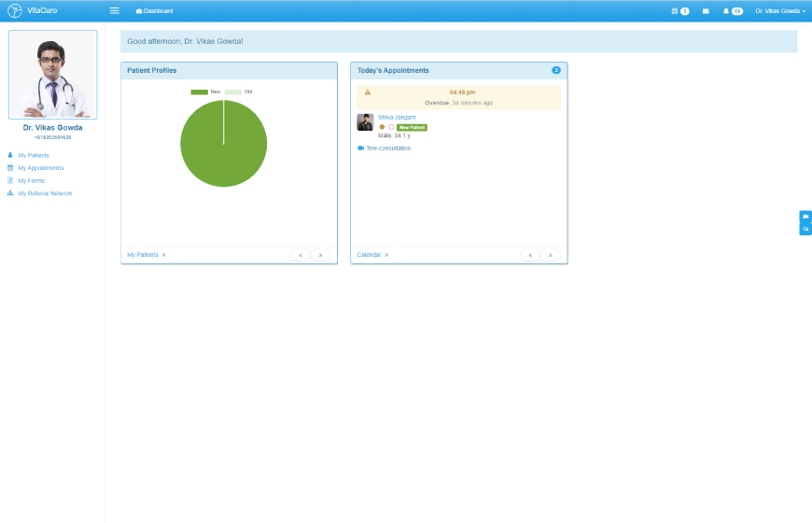Open the Dashboard breadcrumb link

154,11
